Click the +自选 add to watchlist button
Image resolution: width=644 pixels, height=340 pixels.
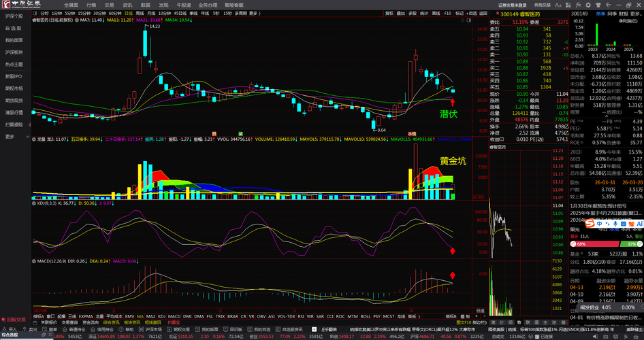pyautogui.click(x=472, y=14)
